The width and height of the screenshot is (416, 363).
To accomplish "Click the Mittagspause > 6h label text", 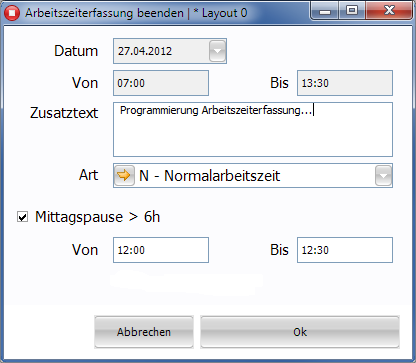I will [x=98, y=217].
